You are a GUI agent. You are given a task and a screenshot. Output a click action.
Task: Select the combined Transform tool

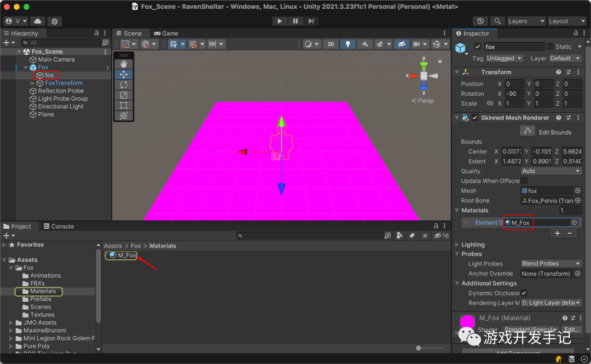click(x=124, y=115)
